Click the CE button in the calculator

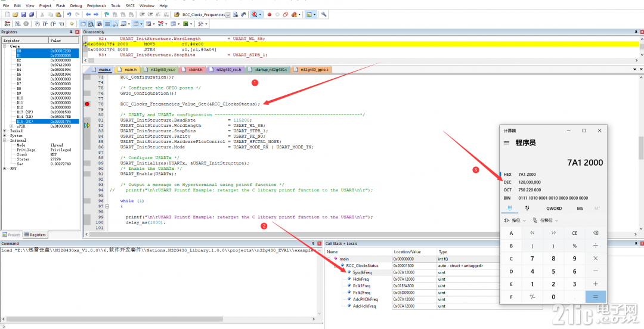point(574,233)
